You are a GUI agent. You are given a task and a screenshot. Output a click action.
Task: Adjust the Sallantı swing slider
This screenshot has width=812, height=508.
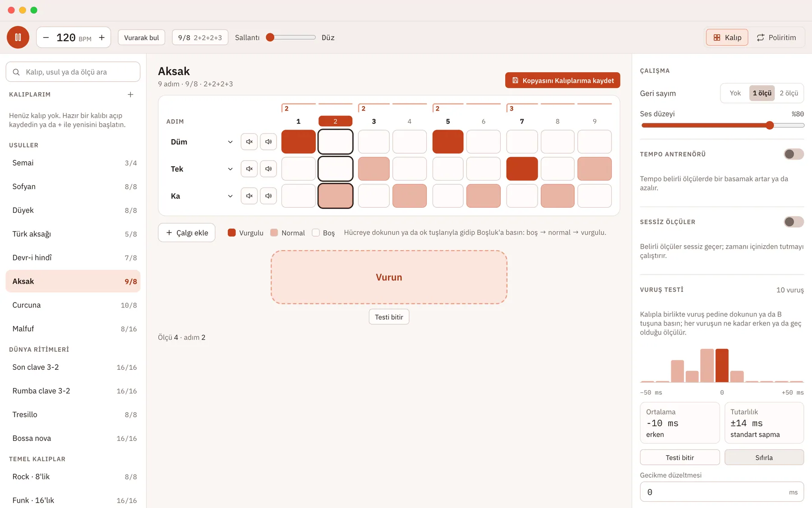291,37
